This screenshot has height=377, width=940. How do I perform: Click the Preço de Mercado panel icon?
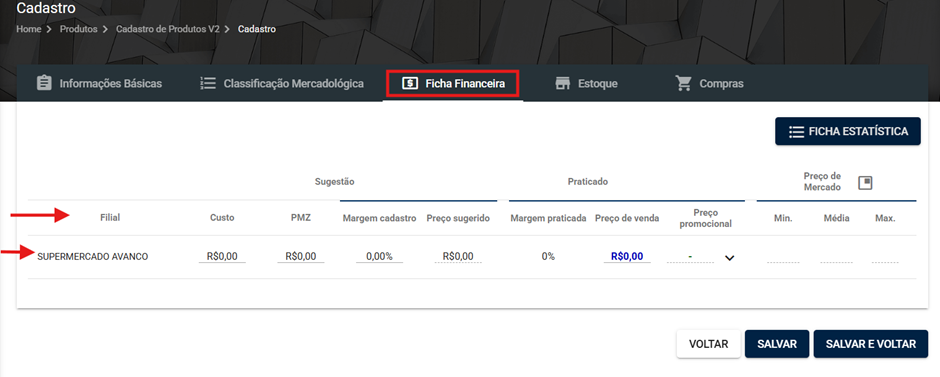pyautogui.click(x=864, y=183)
